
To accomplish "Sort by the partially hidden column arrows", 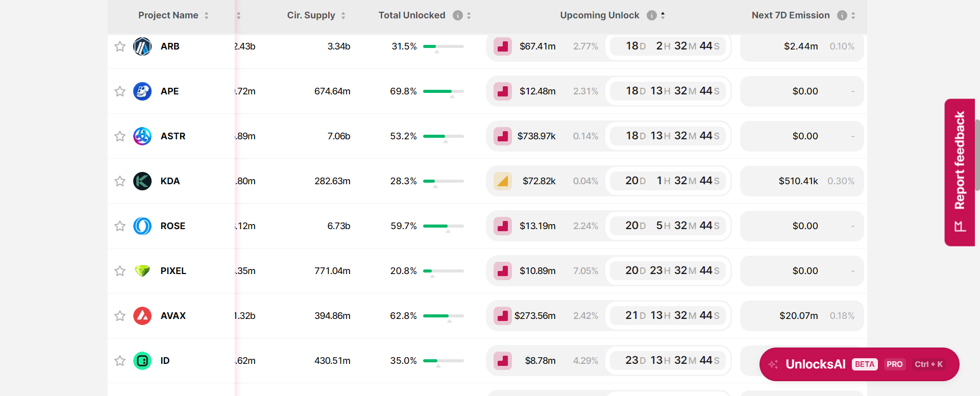I will (239, 15).
